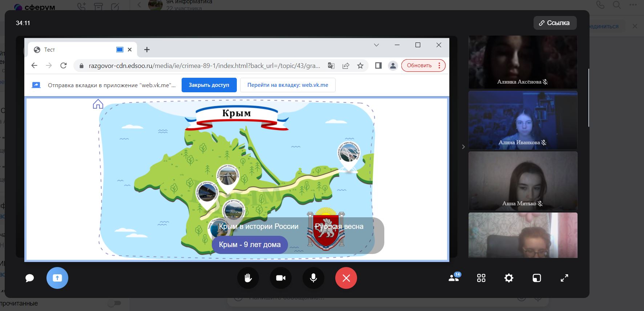This screenshot has width=644, height=311.
Task: Go back in the shared browser
Action: 35,65
